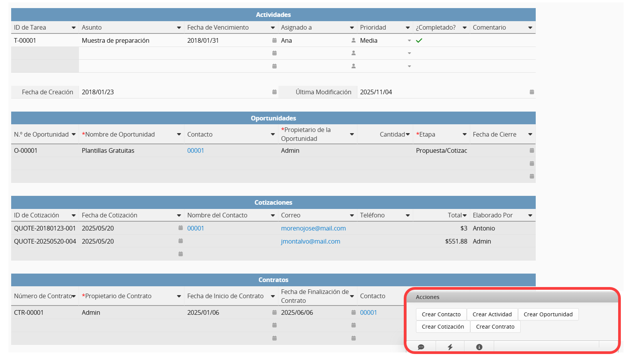This screenshot has height=364, width=632.
Task: Click the Crear Cotización button
Action: 443,327
